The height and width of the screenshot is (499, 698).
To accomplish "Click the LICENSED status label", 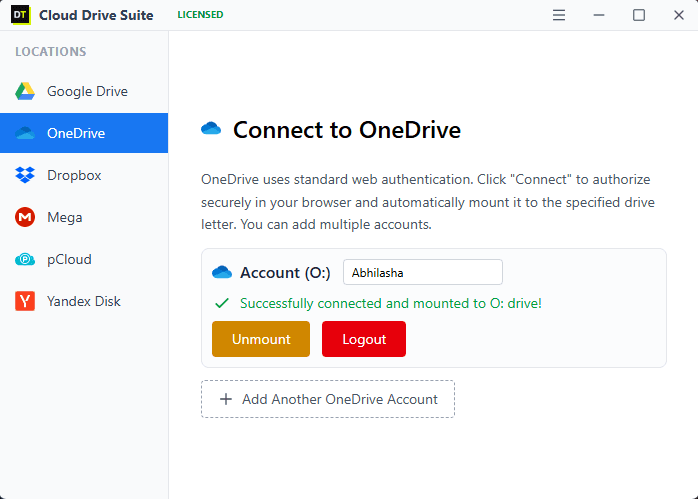I will pos(200,15).
